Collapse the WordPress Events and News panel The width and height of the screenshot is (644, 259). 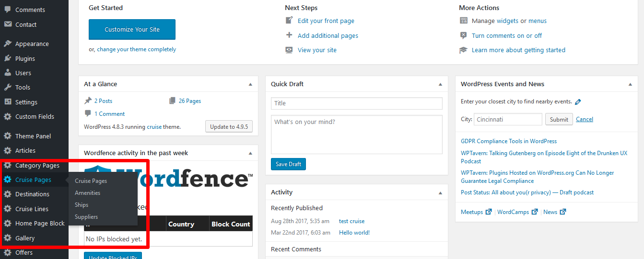point(630,84)
